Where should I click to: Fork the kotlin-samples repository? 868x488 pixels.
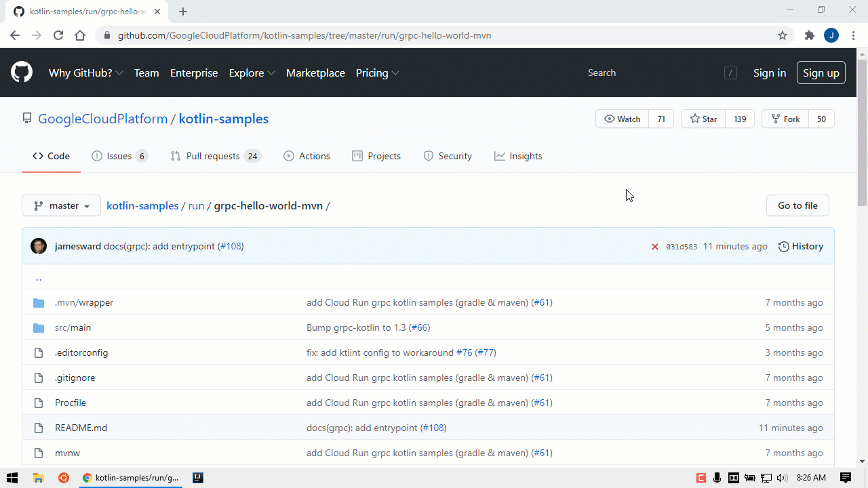(785, 119)
